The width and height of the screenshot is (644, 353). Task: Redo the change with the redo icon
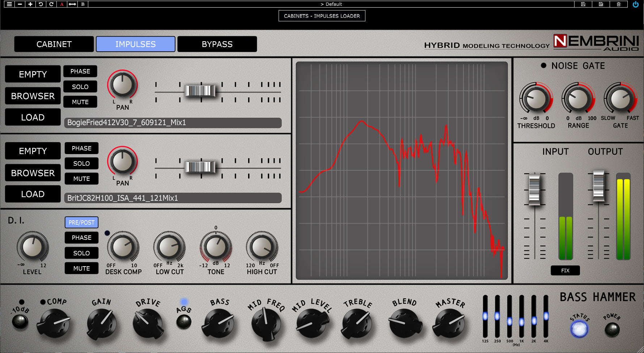click(51, 4)
